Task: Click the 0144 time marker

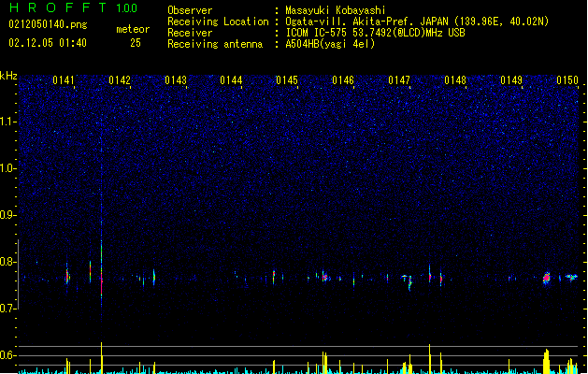Action: pos(231,80)
